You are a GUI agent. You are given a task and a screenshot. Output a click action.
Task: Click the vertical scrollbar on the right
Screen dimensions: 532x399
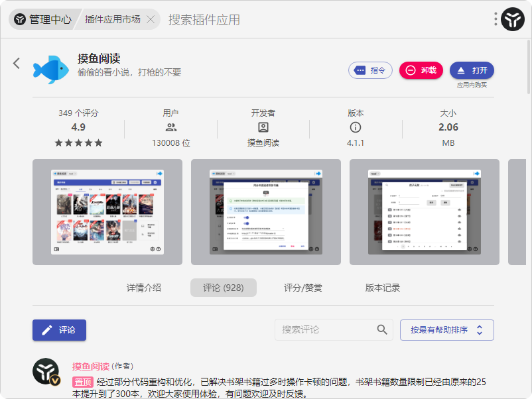point(529,68)
